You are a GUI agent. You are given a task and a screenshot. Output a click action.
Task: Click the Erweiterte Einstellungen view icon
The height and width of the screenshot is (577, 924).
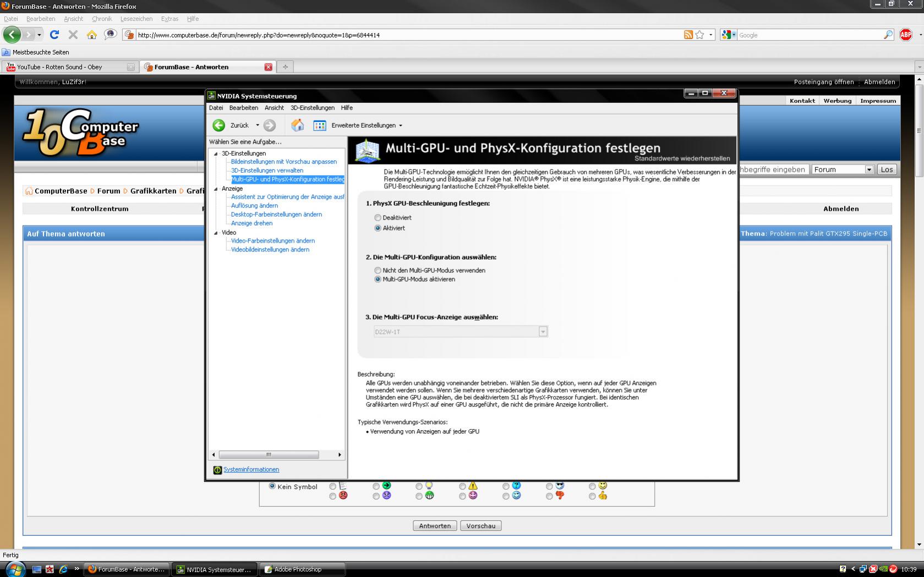click(320, 125)
